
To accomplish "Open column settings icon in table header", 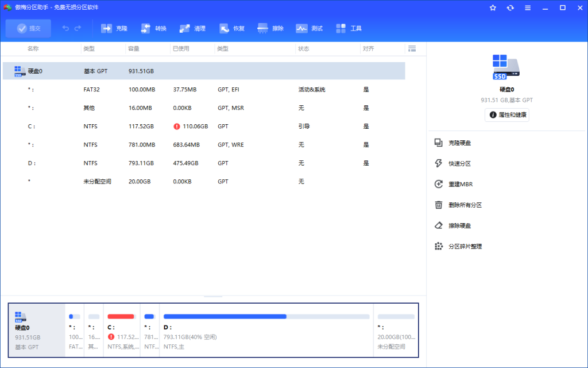I will tap(411, 49).
